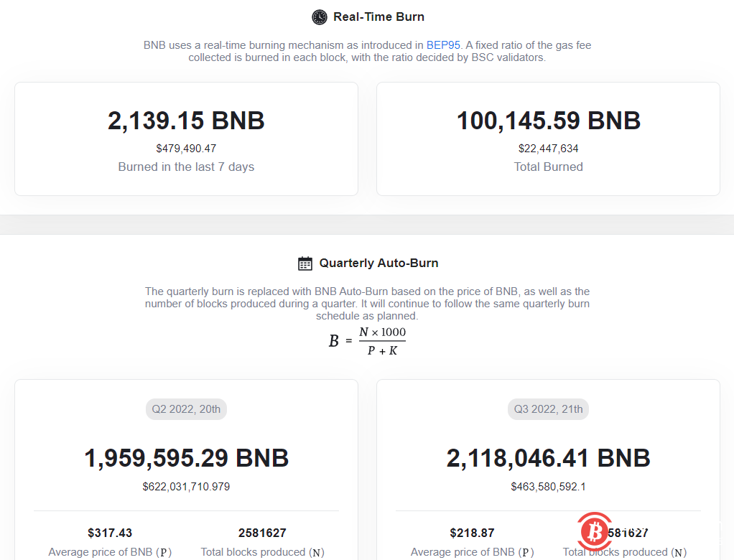
Task: Select the Q2 2022, 20th quarter pill
Action: point(186,409)
